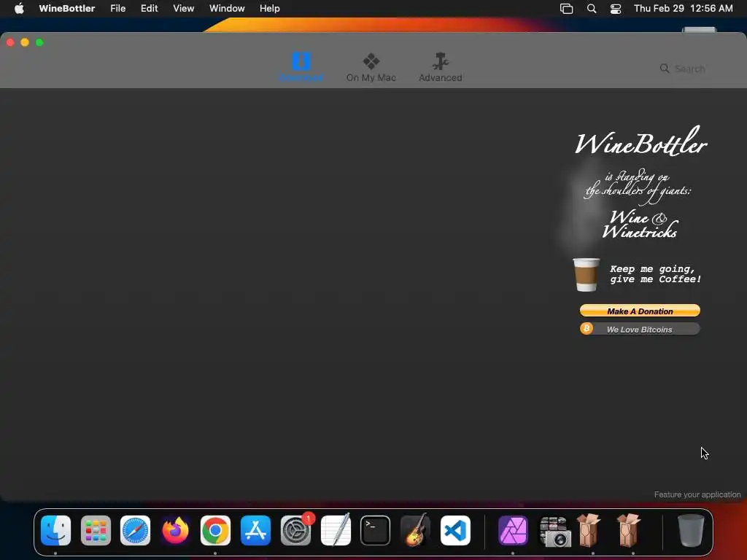747x560 pixels.
Task: Click the second Wine box Dock icon
Action: pyautogui.click(x=630, y=529)
